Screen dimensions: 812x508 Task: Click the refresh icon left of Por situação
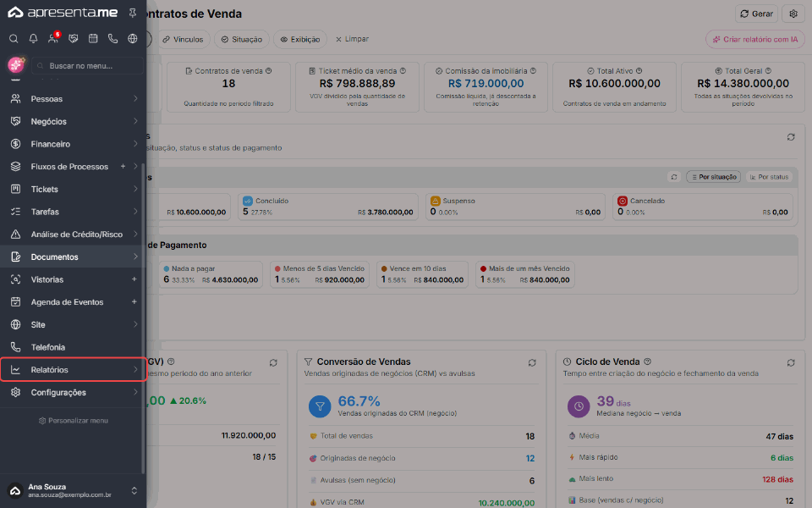(x=674, y=177)
